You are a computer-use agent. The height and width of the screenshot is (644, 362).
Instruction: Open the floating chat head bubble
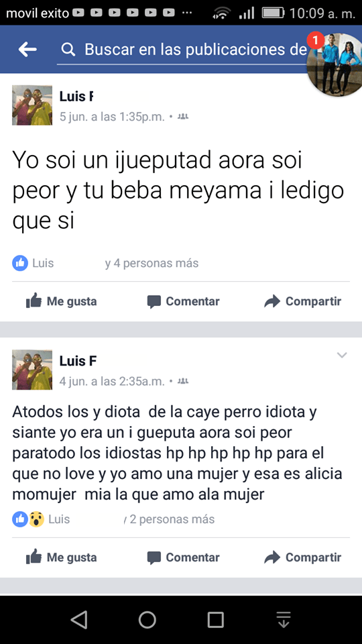coord(335,64)
